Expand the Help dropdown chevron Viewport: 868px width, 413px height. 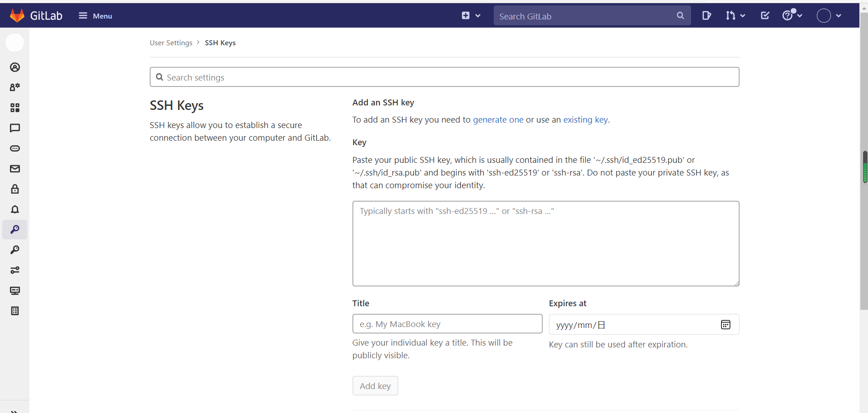tap(800, 16)
